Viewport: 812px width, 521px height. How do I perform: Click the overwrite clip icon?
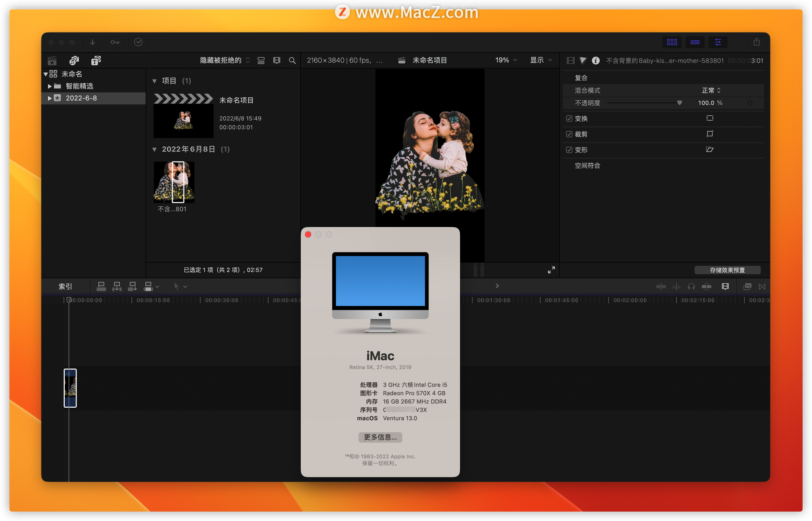148,287
